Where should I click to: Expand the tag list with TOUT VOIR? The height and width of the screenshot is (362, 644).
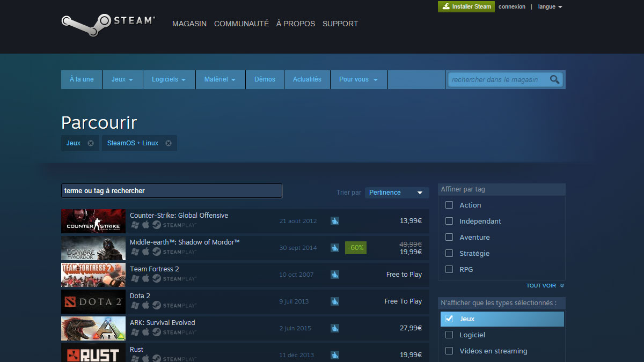(545, 286)
